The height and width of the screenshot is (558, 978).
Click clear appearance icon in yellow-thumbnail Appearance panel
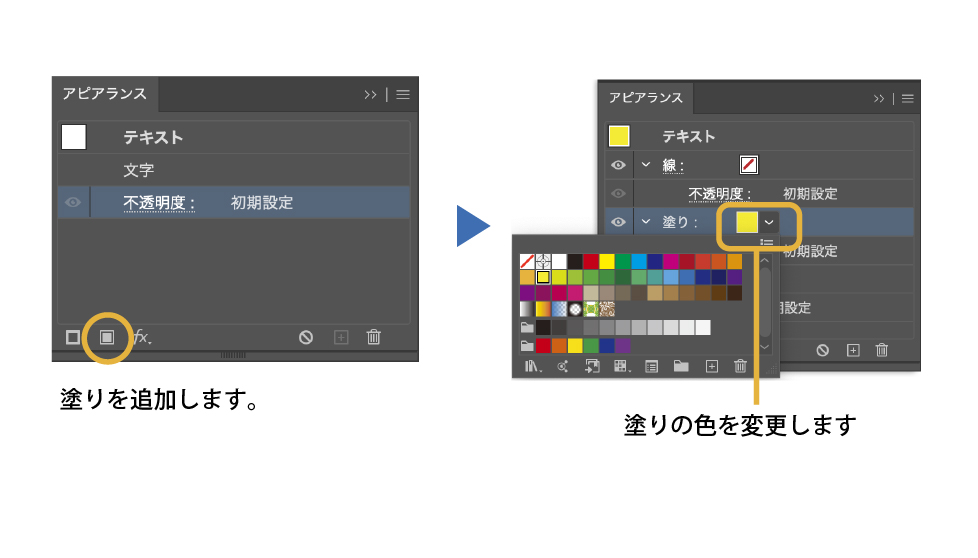[823, 350]
